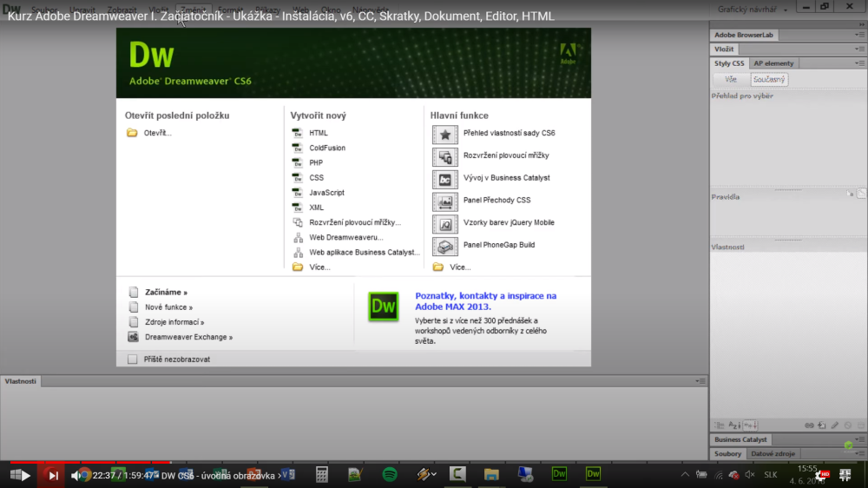Screen dimensions: 868x488
Task: Click the red video progress bar
Action: click(x=90, y=461)
